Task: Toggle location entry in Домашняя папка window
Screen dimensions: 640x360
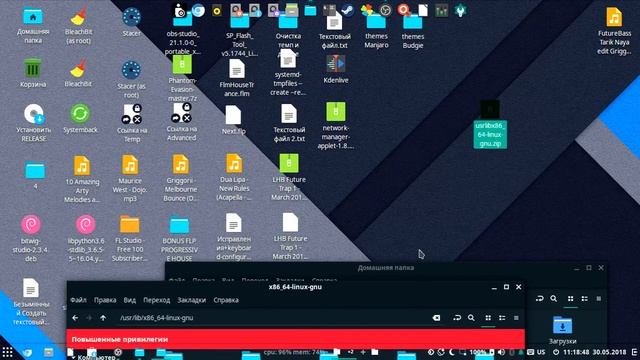Action: point(540,298)
